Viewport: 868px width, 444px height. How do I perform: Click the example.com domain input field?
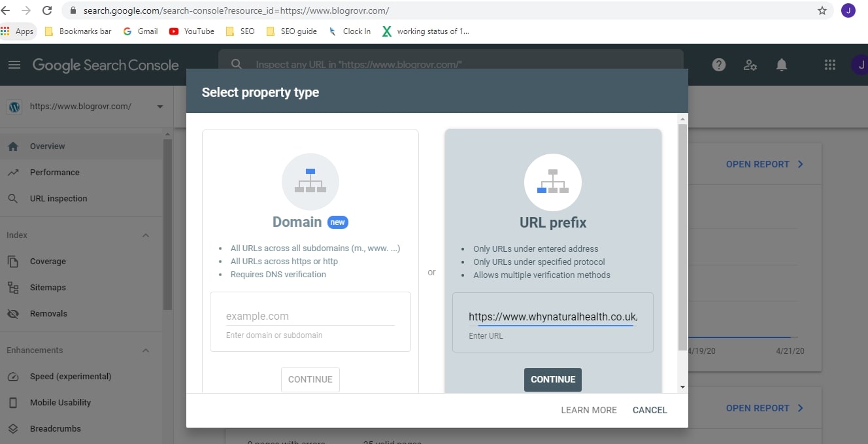pyautogui.click(x=310, y=316)
